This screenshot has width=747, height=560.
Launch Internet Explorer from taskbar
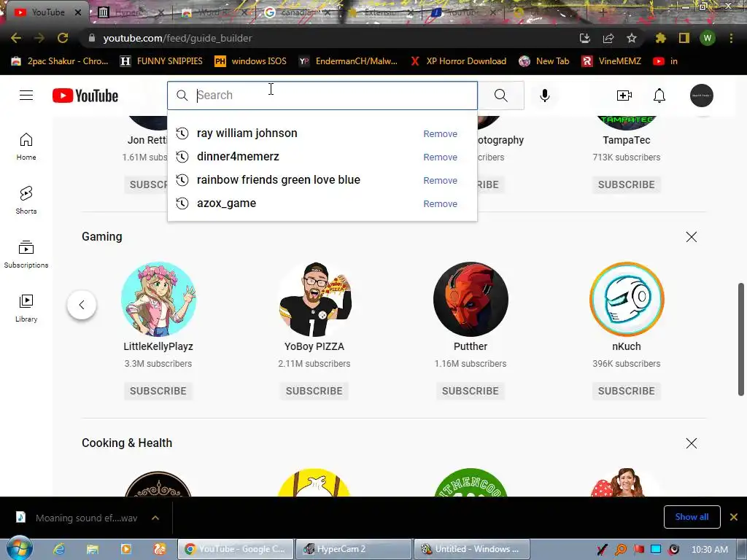coord(59,549)
